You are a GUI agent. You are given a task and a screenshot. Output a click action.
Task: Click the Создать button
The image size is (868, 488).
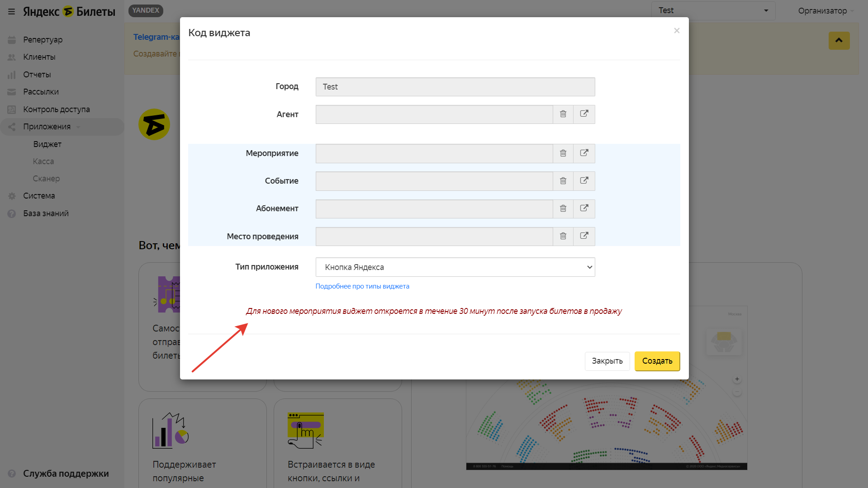(657, 361)
